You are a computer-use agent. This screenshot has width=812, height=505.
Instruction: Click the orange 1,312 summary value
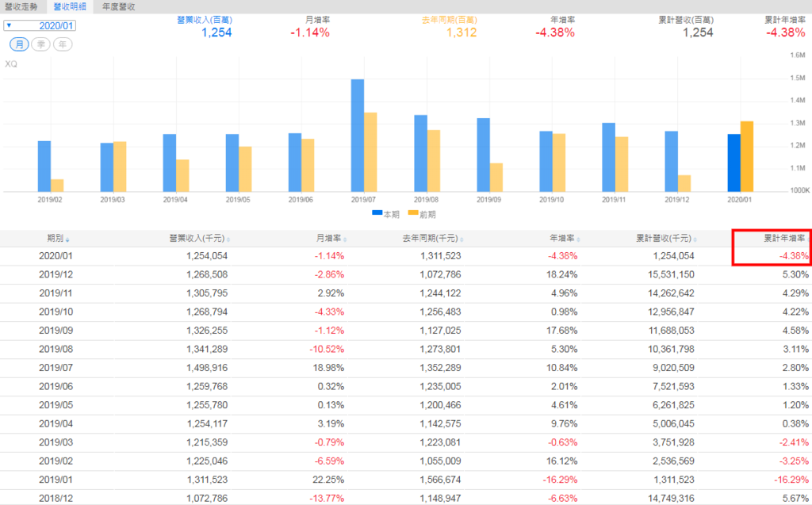tap(462, 33)
